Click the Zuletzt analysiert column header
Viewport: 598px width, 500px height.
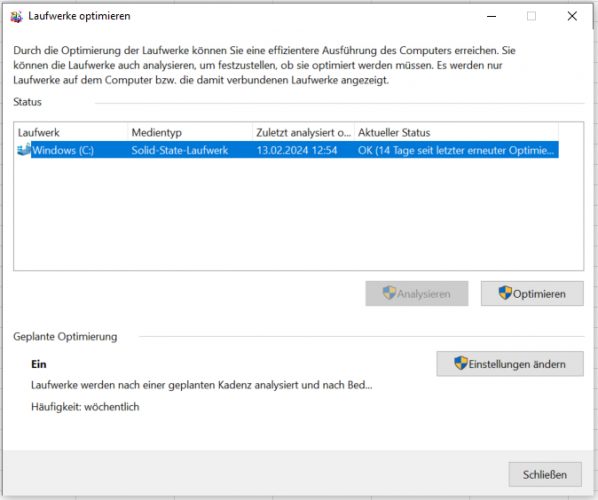click(x=304, y=132)
